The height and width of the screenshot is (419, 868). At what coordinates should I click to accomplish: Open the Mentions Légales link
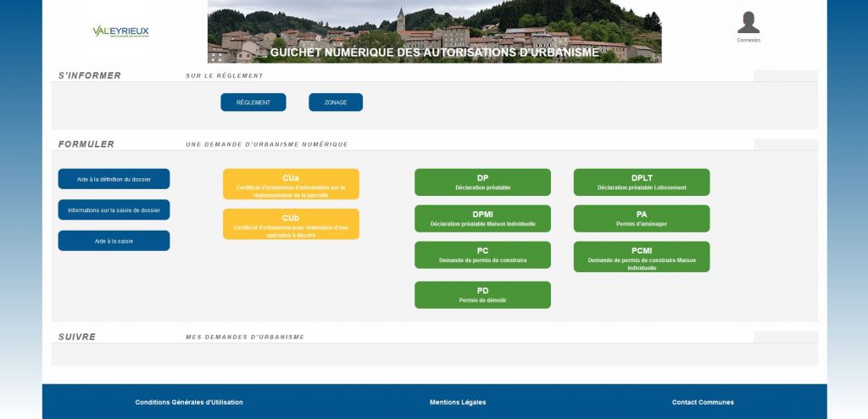(458, 402)
